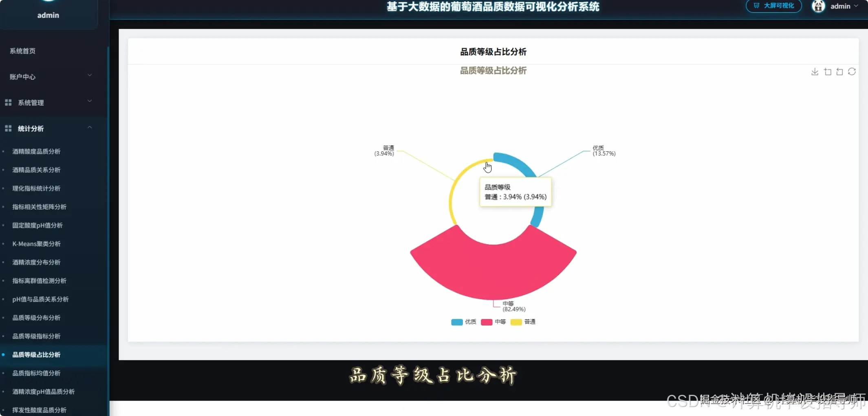This screenshot has width=868, height=416.
Task: Toggle 普通 legend yellow swatch
Action: click(x=516, y=322)
